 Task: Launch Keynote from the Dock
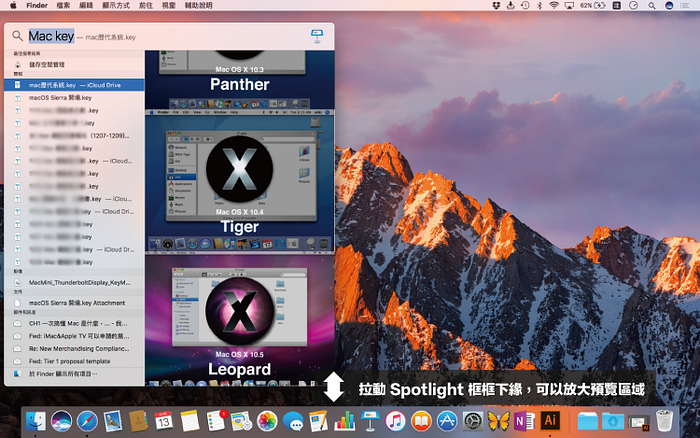pos(370,421)
